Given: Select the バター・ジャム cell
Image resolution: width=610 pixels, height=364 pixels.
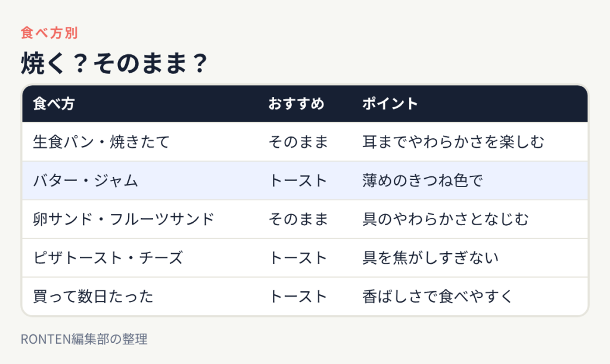Looking at the screenshot, I should point(86,181).
